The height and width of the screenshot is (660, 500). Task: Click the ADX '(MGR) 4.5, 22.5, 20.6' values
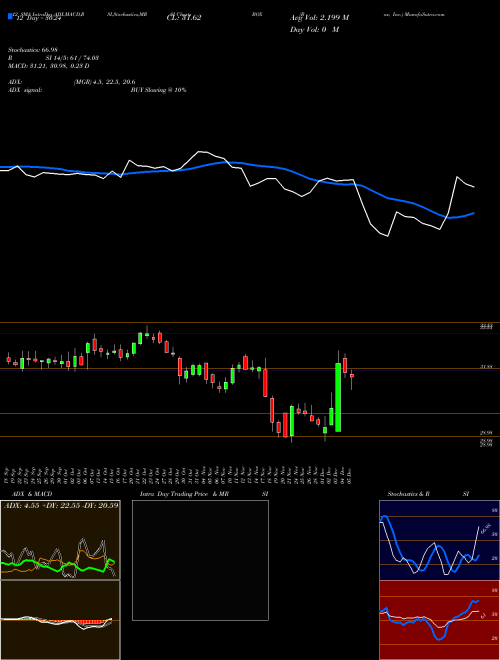(x=104, y=82)
